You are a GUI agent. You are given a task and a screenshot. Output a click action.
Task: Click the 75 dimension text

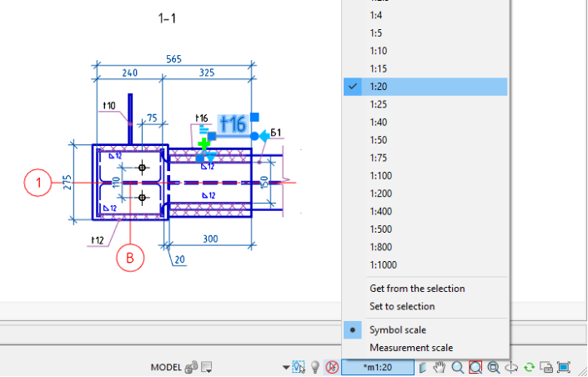point(152,118)
